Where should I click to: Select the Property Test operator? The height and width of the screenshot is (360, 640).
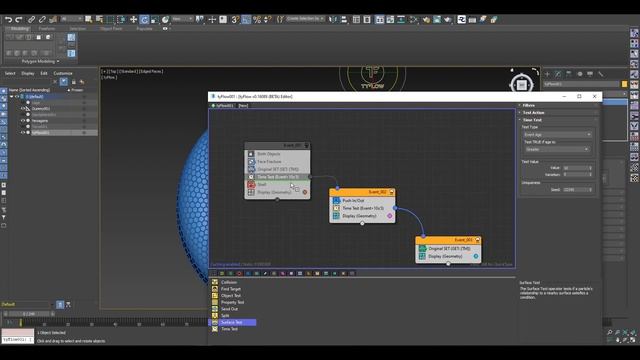(232, 302)
